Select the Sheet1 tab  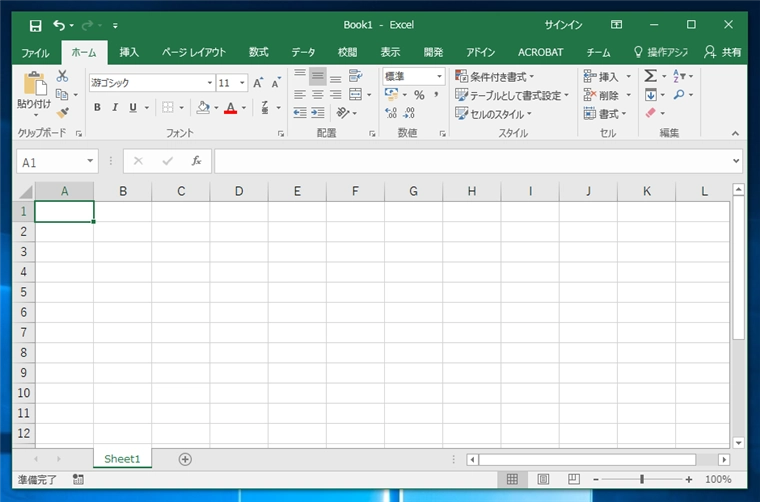(122, 459)
